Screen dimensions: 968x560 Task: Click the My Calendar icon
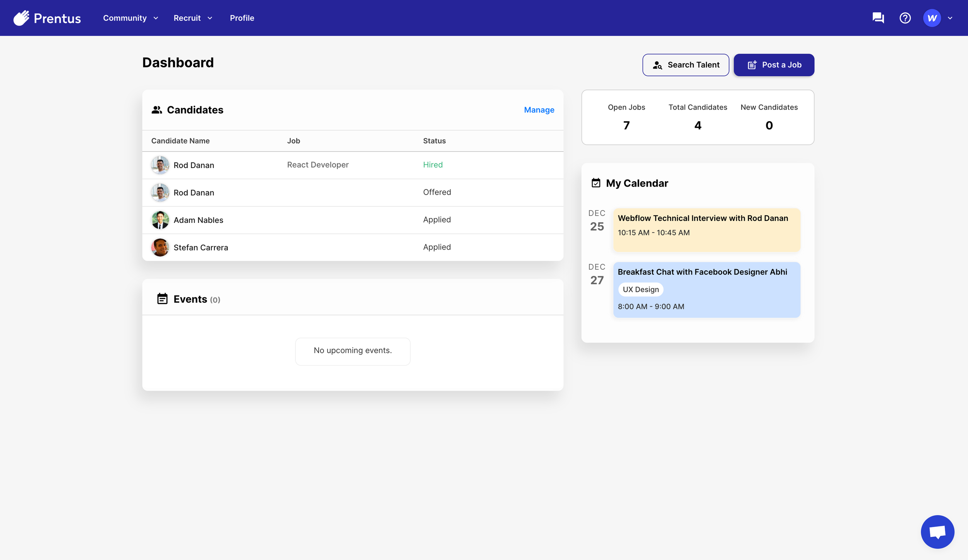pos(596,183)
